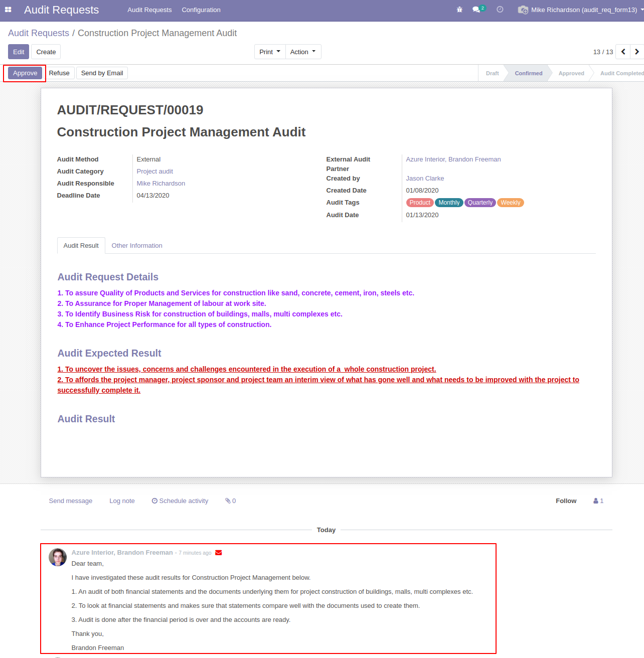Click Brandon Freeman's avatar thumbnail

click(x=58, y=557)
